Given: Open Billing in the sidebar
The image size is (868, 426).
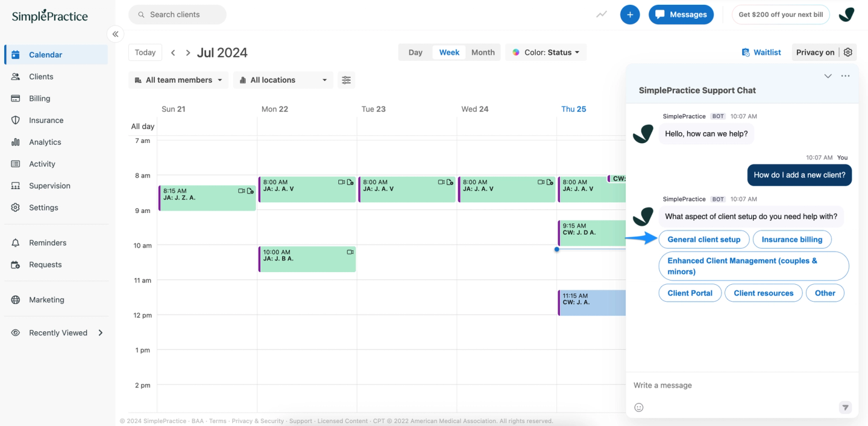Looking at the screenshot, I should (56, 98).
